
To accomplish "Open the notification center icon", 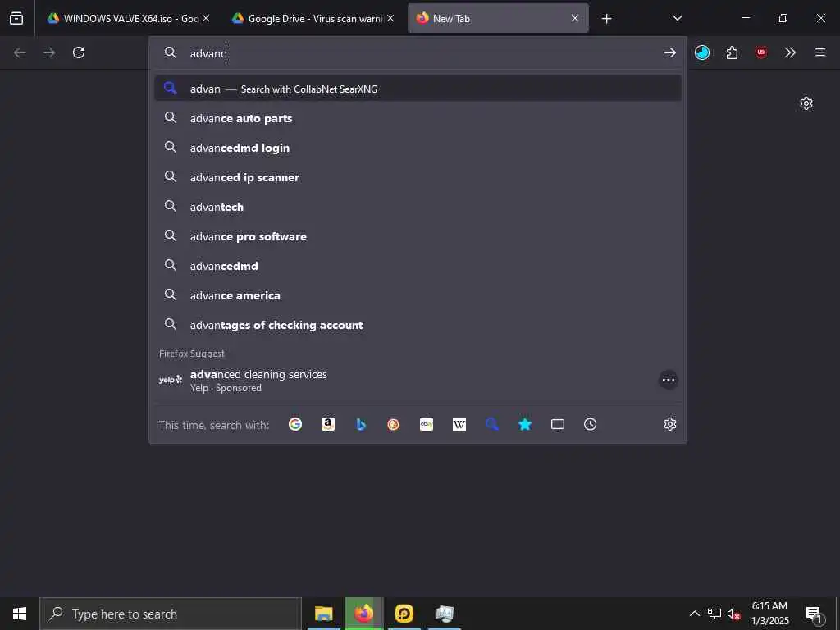I will [x=814, y=614].
